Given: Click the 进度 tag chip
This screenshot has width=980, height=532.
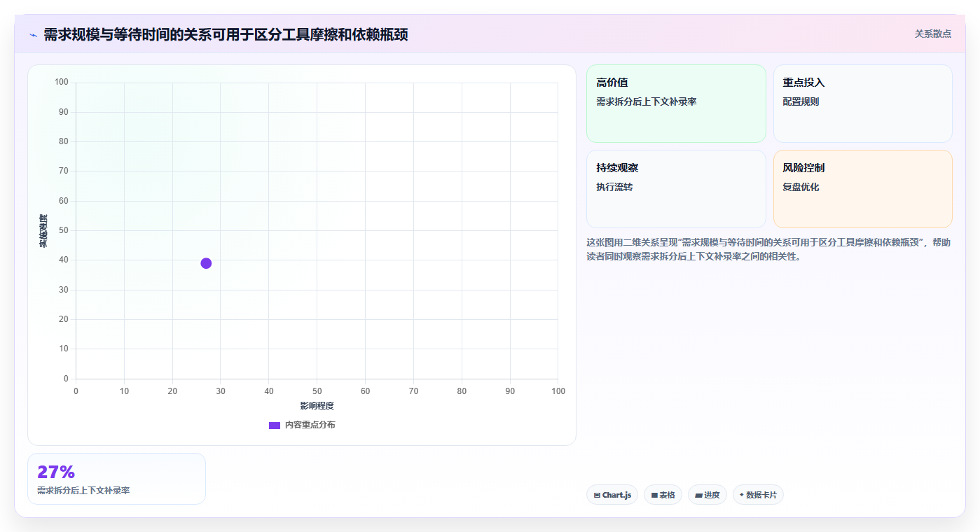Looking at the screenshot, I should 708,495.
